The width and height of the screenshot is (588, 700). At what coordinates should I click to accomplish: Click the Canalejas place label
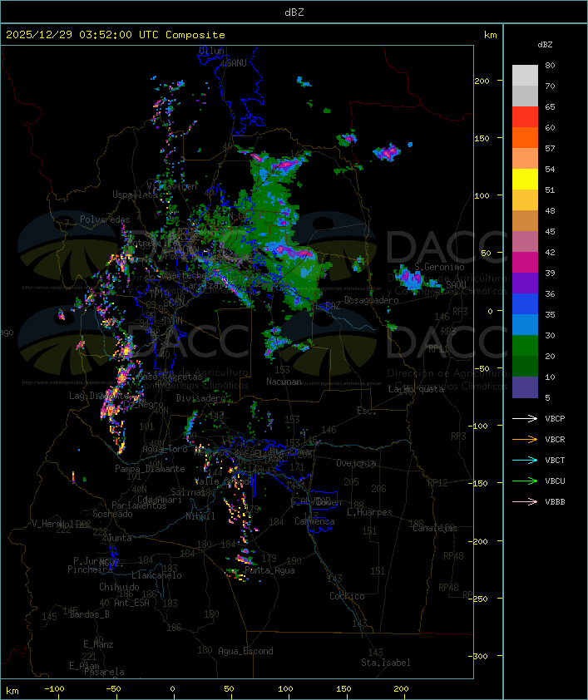tap(435, 528)
